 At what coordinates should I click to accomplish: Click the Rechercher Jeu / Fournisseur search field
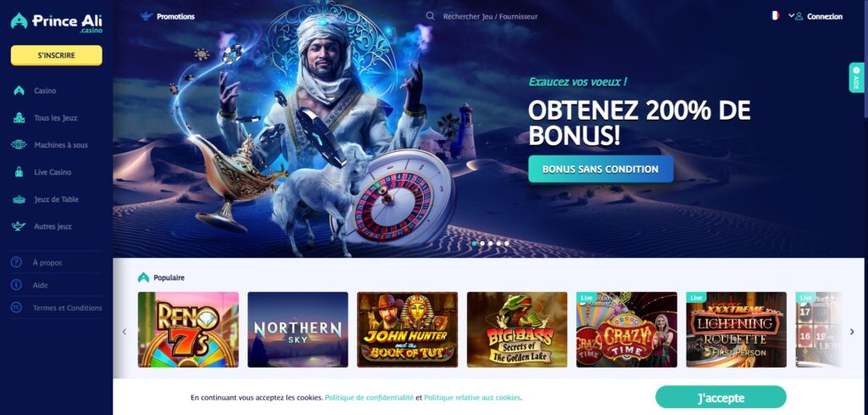coord(490,17)
